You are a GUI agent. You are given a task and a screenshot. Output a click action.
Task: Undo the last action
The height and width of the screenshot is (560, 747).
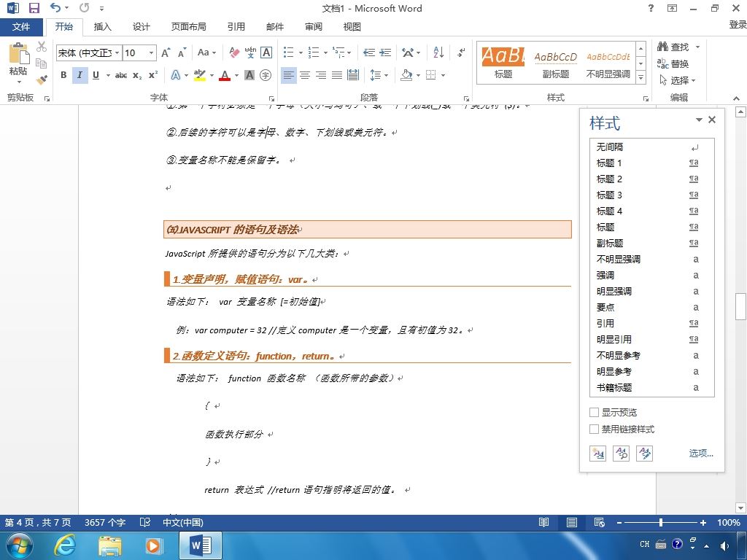55,7
